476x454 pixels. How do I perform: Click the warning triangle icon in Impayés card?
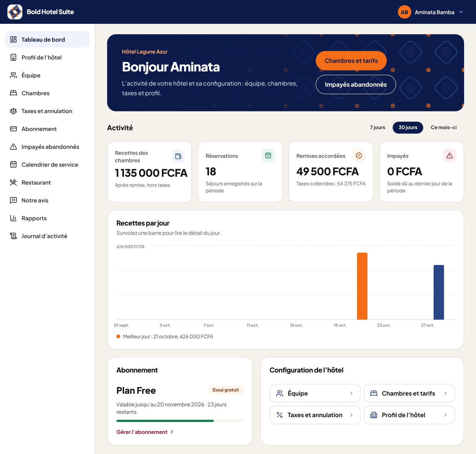pos(449,156)
